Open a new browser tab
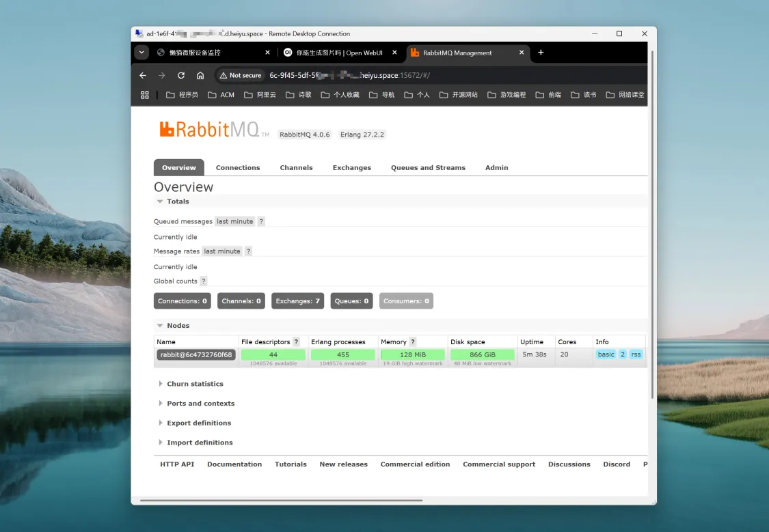The image size is (769, 532). pos(541,53)
